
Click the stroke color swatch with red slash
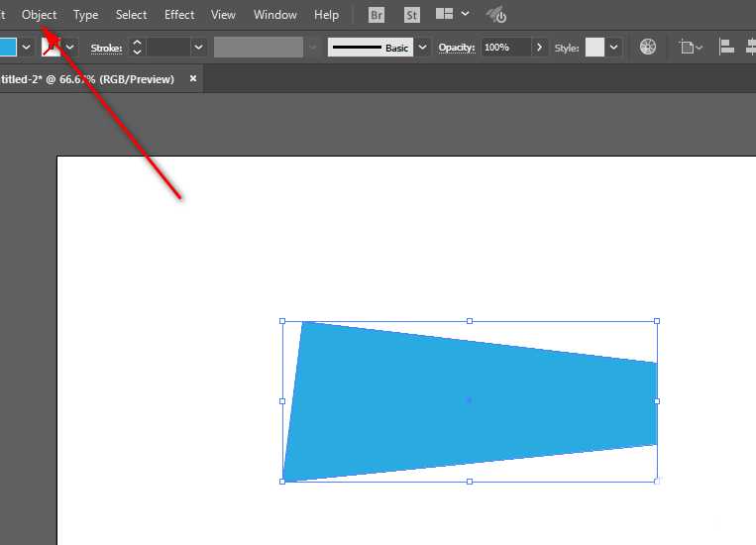[52, 48]
